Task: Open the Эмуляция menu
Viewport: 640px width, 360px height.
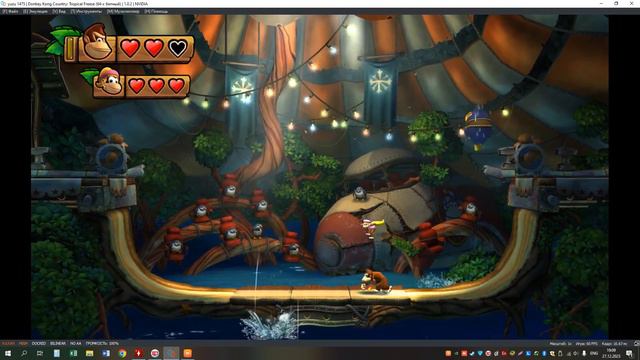Action: click(35, 11)
